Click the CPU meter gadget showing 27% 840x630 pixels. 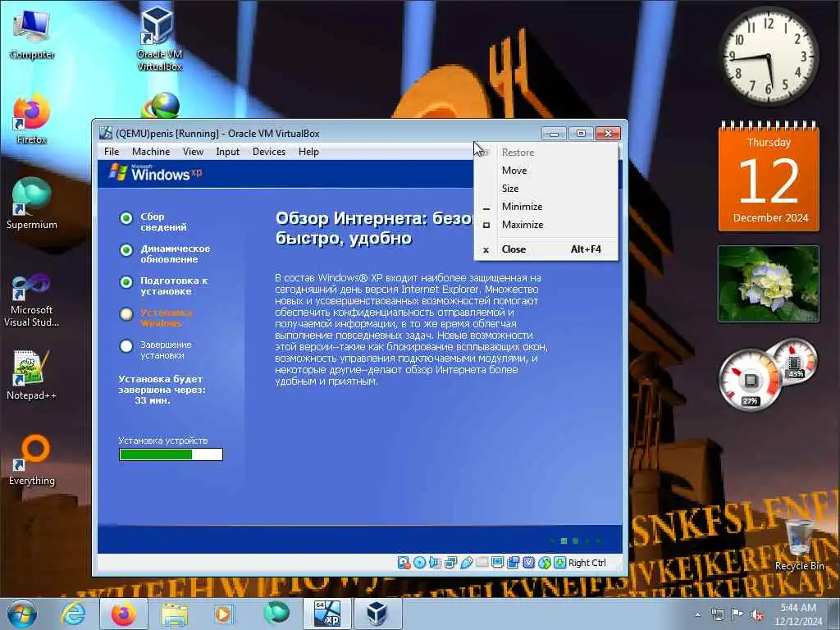[x=750, y=379]
